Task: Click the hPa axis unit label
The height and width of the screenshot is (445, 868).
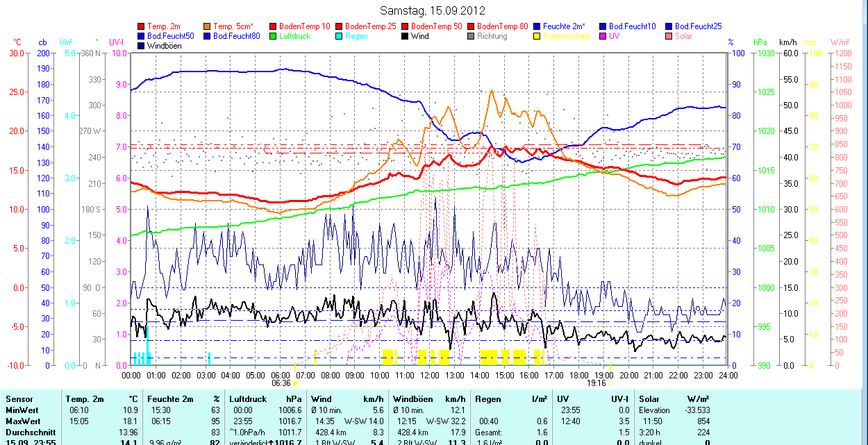Action: click(x=760, y=42)
